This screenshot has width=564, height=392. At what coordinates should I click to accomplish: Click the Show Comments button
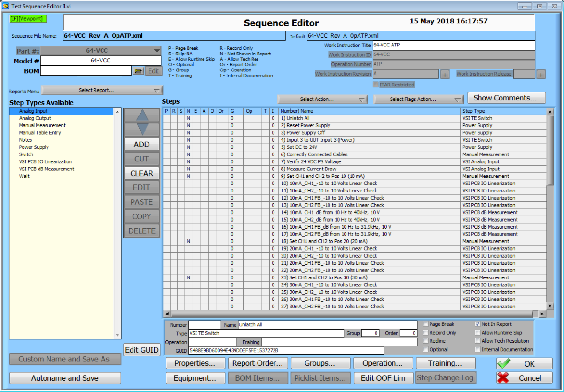(x=506, y=98)
